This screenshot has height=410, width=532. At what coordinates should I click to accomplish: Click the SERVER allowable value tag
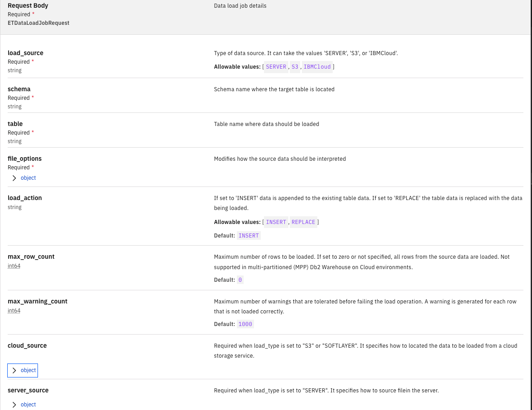click(x=276, y=67)
